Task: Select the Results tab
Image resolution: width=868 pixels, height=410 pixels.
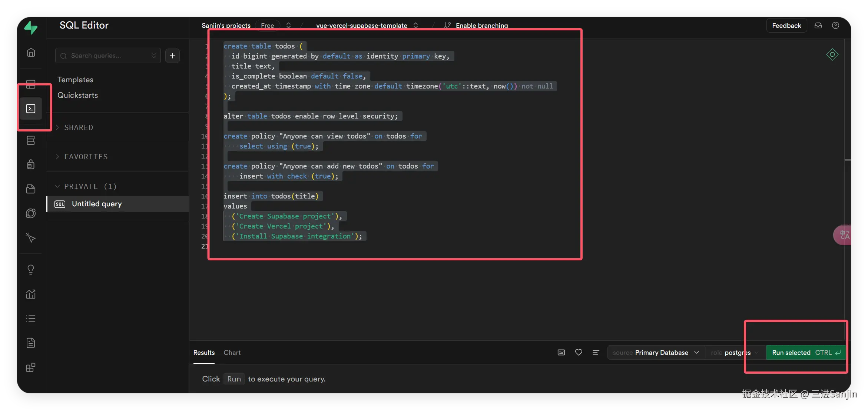Action: (204, 353)
